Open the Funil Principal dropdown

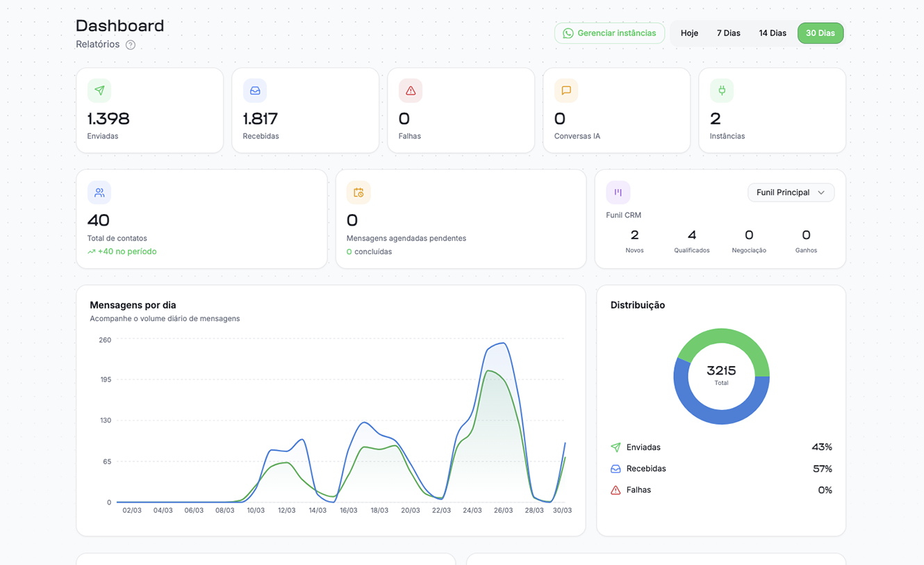(791, 193)
